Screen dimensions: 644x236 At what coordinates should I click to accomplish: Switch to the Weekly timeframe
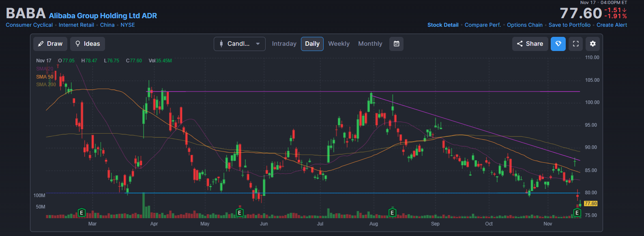pyautogui.click(x=339, y=44)
